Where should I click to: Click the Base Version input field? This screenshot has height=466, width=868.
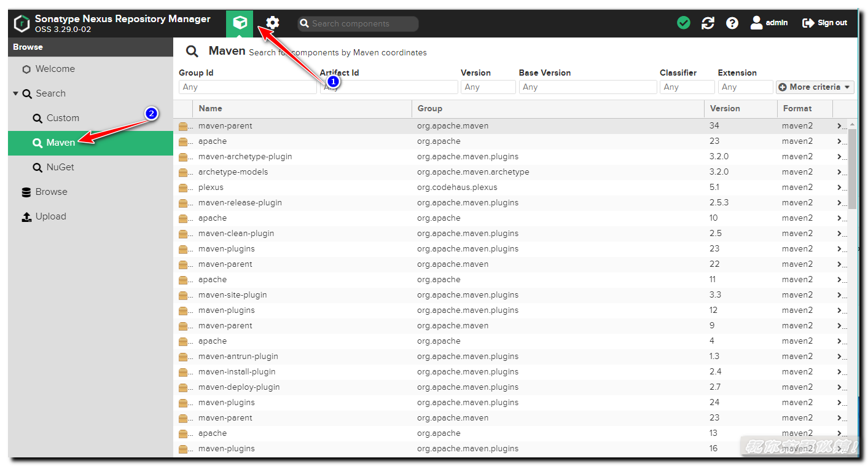(x=588, y=87)
